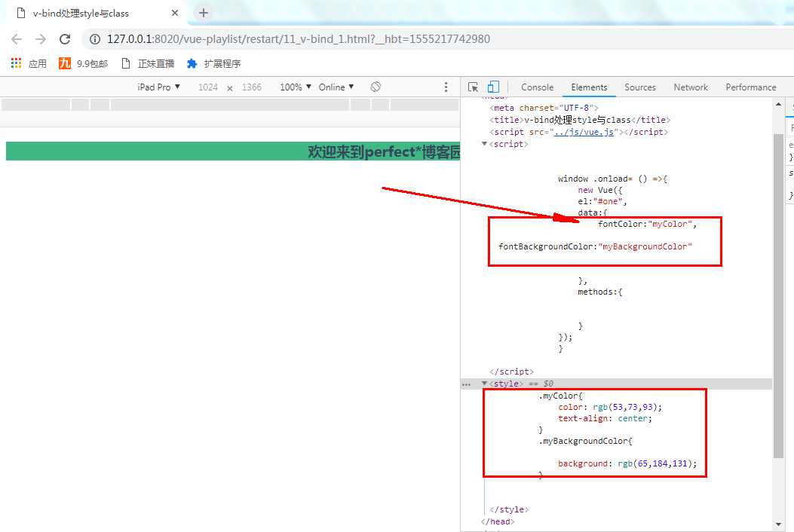Open the 正妹直播 bookmark
Screen dimensions: 794x532
(x=148, y=63)
